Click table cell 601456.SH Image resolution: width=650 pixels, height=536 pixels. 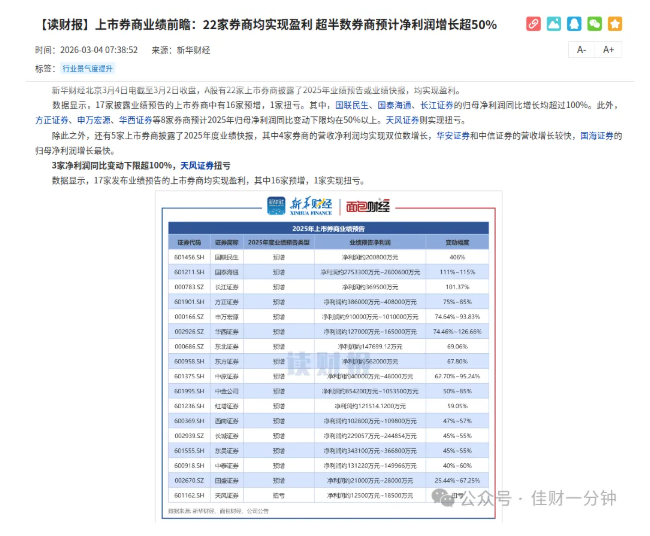pos(189,257)
